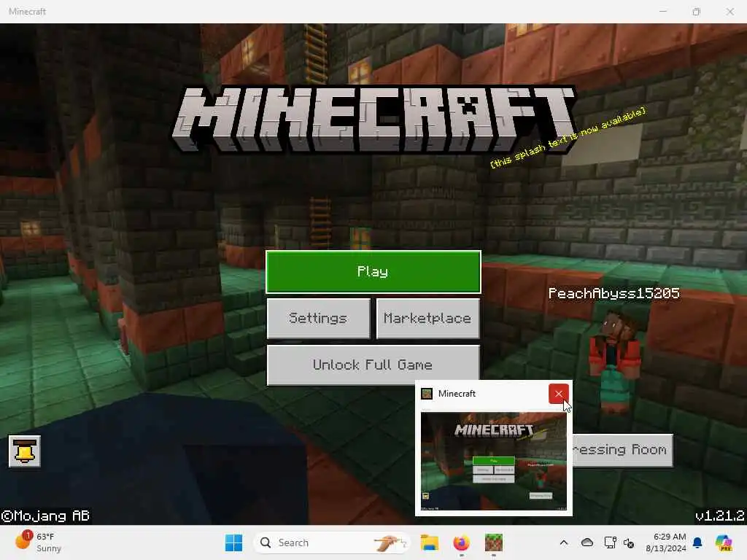
Task: Close the Minecraft taskbar preview
Action: (558, 394)
